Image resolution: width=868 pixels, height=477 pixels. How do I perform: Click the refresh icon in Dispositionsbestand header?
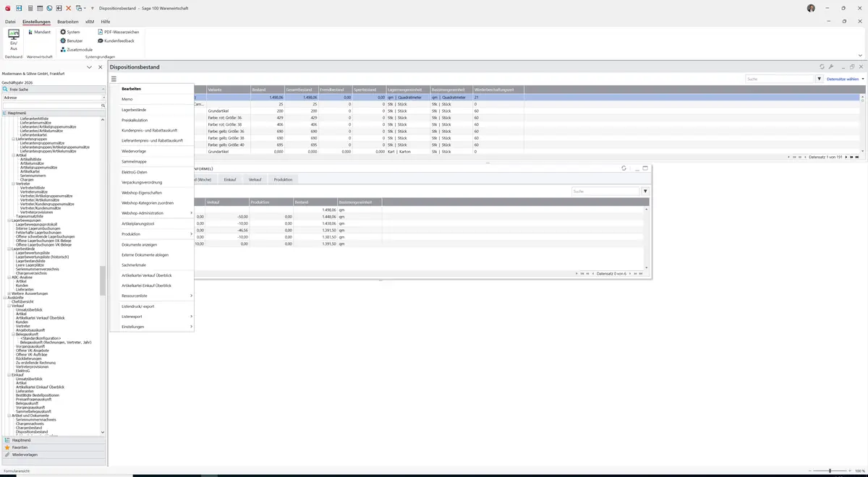822,66
